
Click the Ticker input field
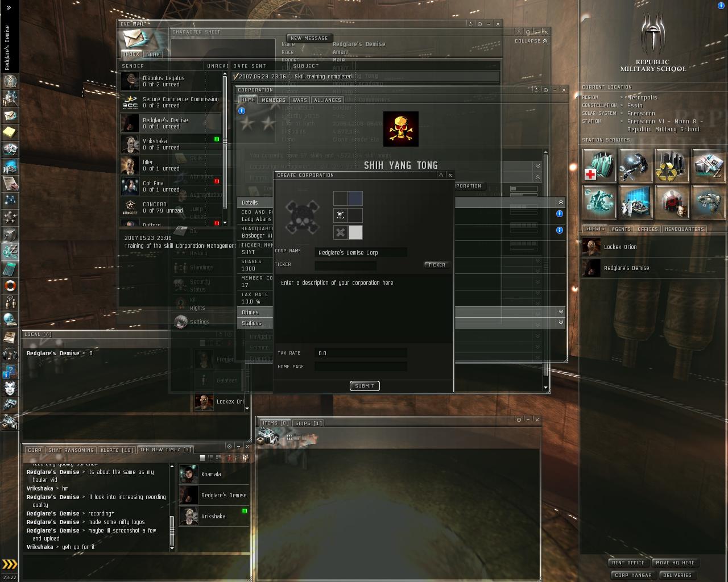tap(345, 265)
